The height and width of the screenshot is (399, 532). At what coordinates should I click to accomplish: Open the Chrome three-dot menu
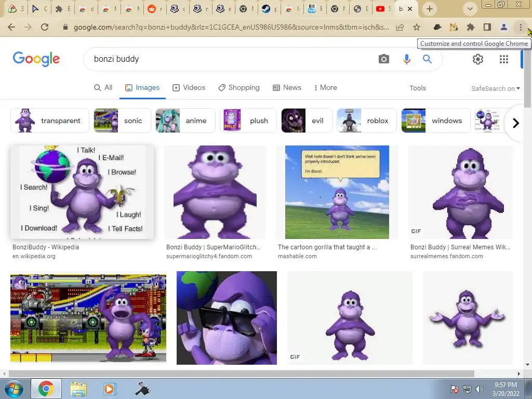click(521, 27)
